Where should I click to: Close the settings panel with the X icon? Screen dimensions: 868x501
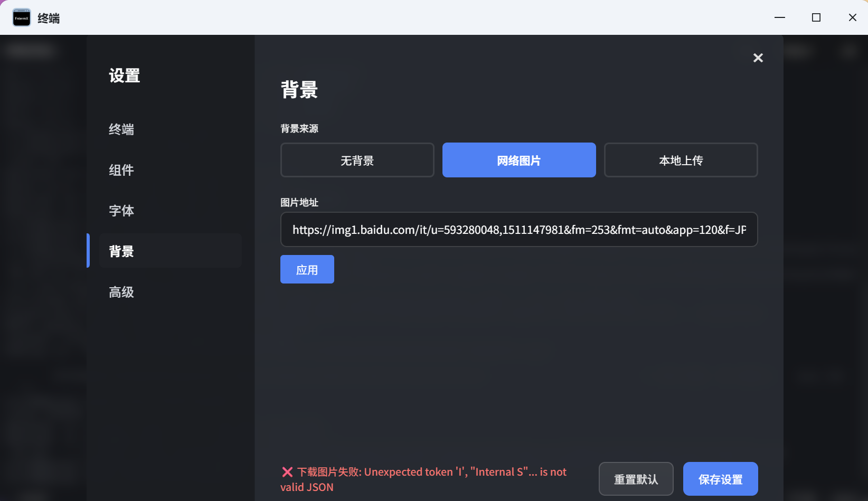[758, 58]
